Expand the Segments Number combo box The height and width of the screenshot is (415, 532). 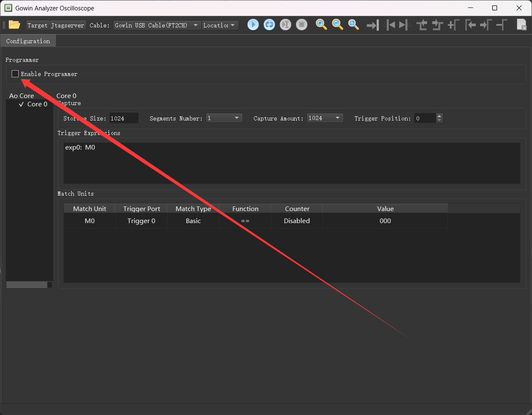tap(224, 118)
